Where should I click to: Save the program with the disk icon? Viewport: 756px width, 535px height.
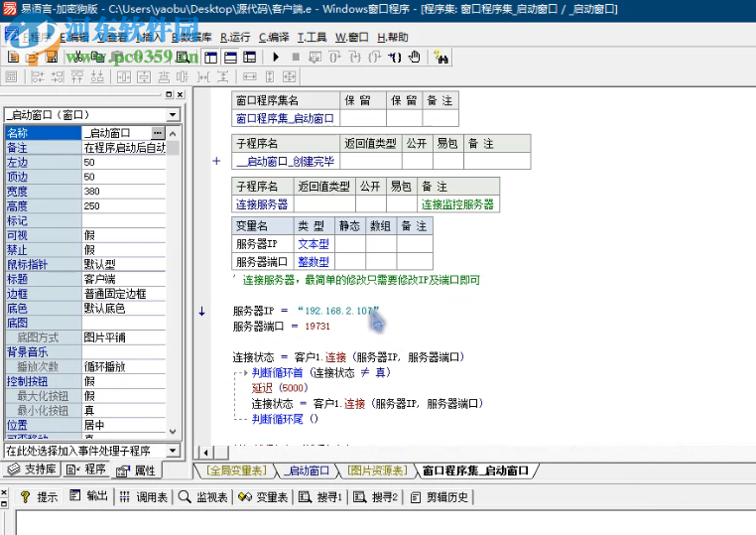coord(52,58)
